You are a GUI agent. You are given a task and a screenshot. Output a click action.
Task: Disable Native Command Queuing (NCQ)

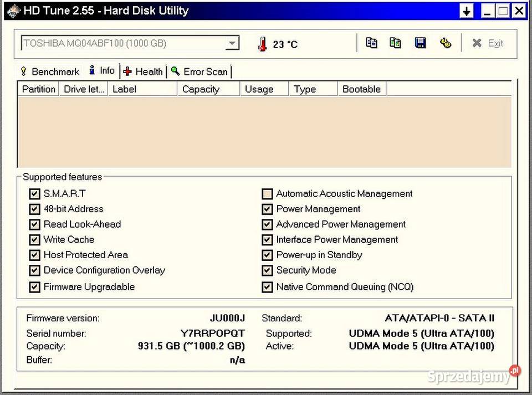tap(267, 287)
